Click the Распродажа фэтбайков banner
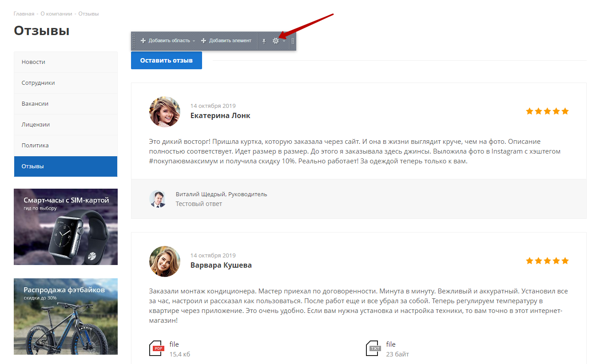 (66, 317)
